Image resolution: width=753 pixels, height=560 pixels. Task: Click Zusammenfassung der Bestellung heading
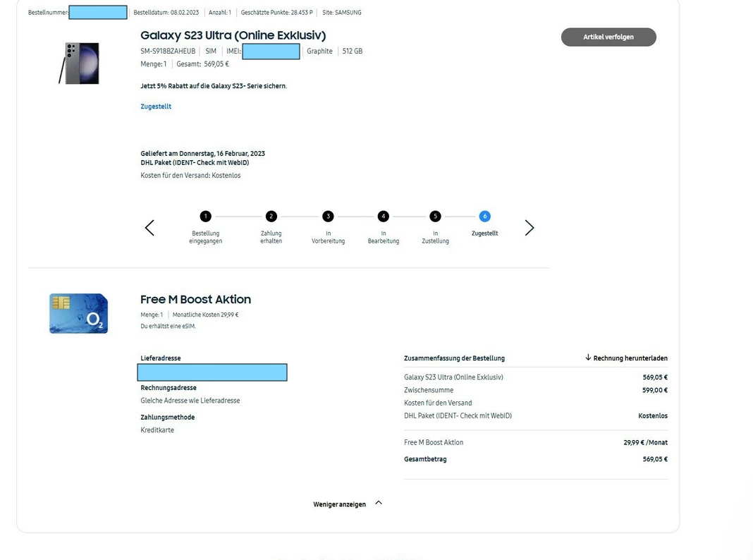tap(454, 358)
